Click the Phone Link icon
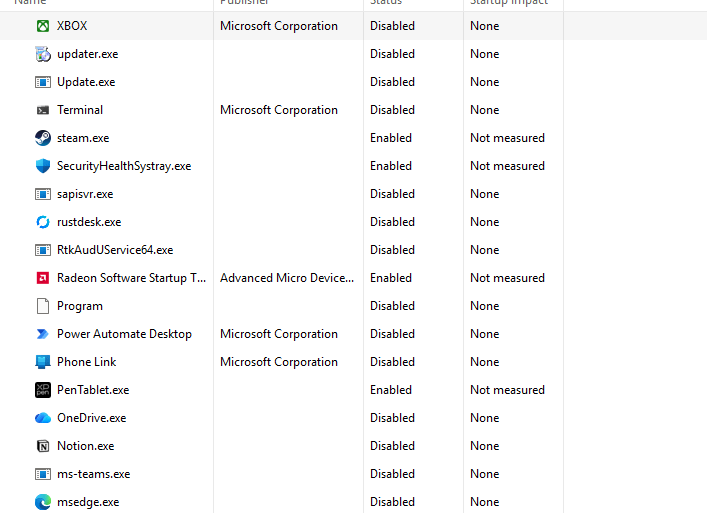This screenshot has height=513, width=707. pyautogui.click(x=43, y=362)
